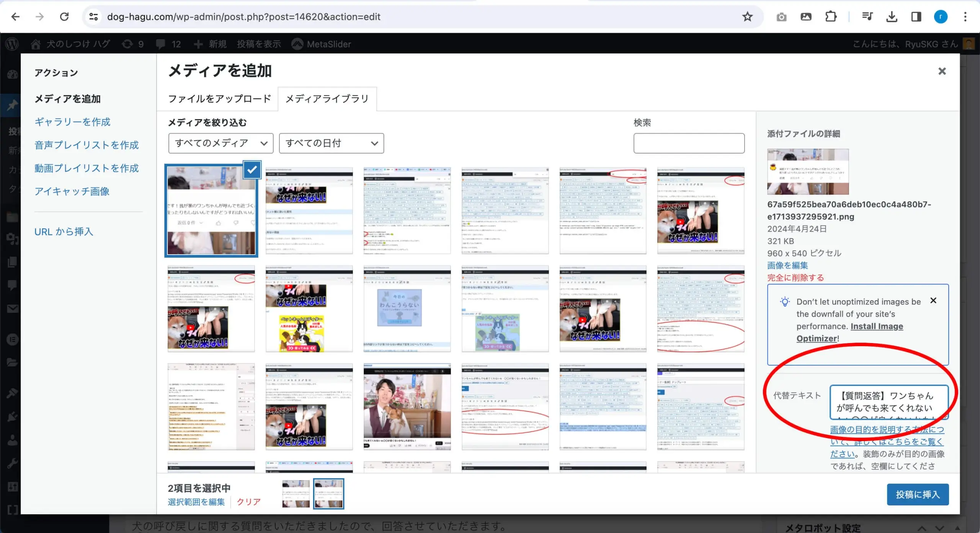This screenshot has width=980, height=533.
Task: Focus the 検索 media search field
Action: 689,143
